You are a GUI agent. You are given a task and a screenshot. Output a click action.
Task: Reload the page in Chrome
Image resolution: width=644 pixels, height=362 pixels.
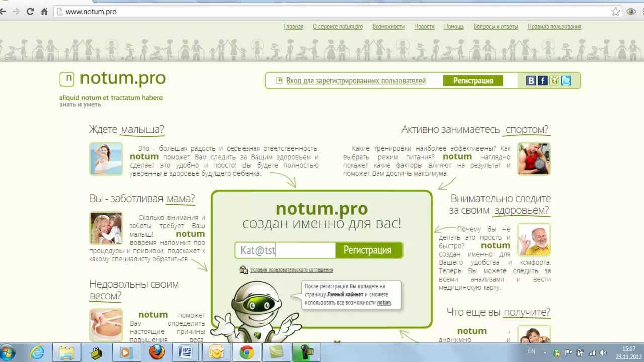pyautogui.click(x=30, y=11)
